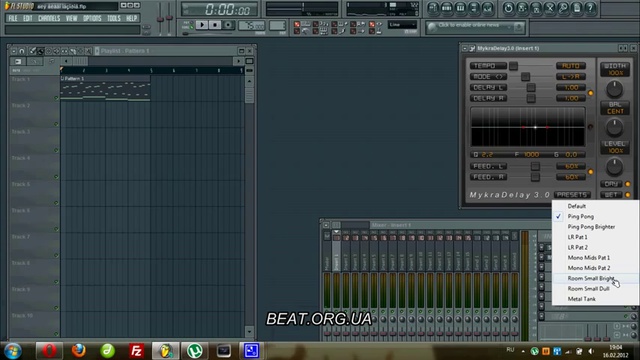The height and width of the screenshot is (360, 640).
Task: Open Firefox from the taskbar
Action: point(78,351)
